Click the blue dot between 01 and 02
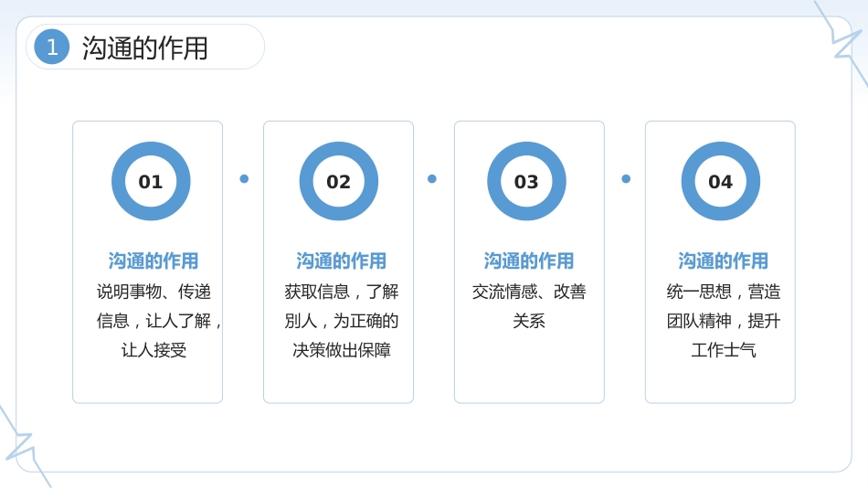 click(x=244, y=179)
